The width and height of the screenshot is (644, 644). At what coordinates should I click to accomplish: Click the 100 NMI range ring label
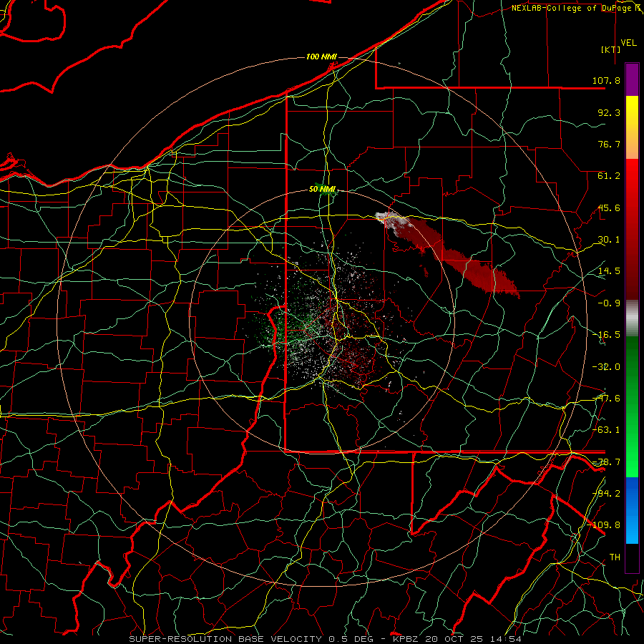click(x=321, y=57)
